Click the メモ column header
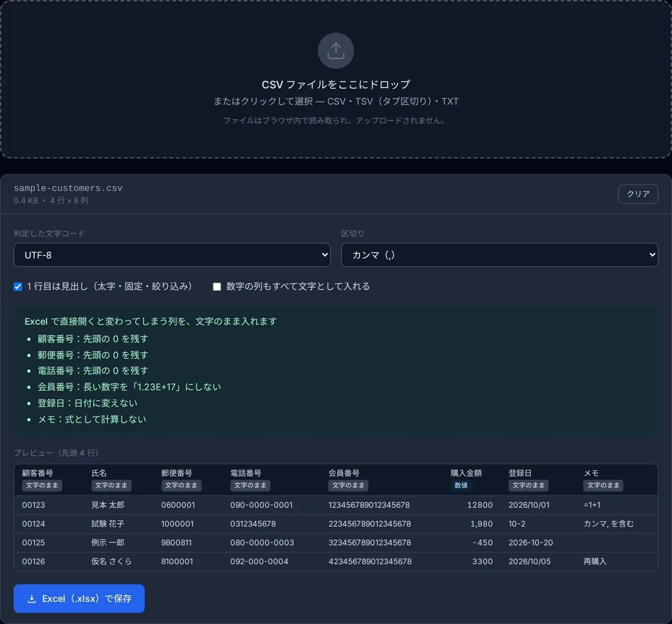The image size is (672, 624). 591,473
